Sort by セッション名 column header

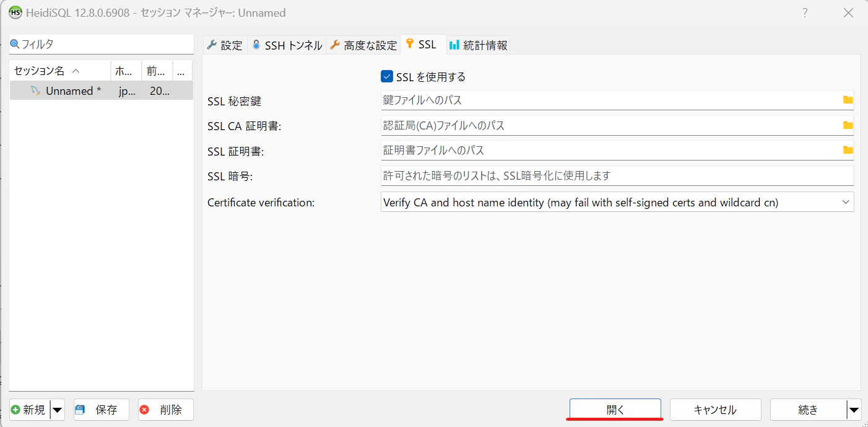[60, 71]
